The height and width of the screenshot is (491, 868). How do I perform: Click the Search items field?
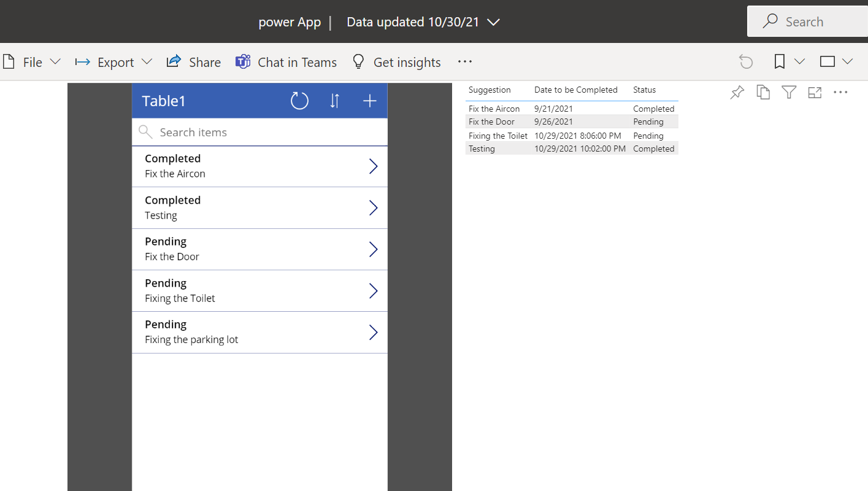click(259, 132)
